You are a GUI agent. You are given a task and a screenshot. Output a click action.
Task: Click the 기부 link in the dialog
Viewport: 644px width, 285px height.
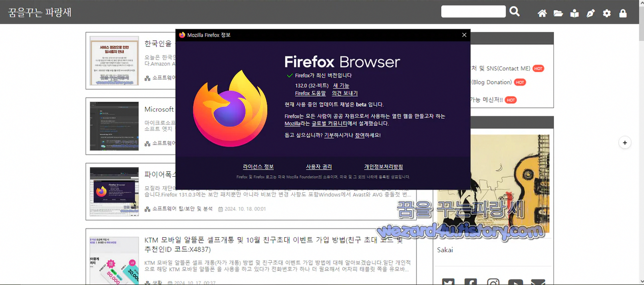329,135
